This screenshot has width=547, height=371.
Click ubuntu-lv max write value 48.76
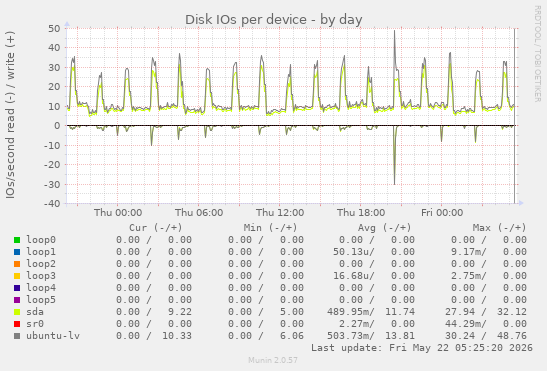[x=512, y=336]
